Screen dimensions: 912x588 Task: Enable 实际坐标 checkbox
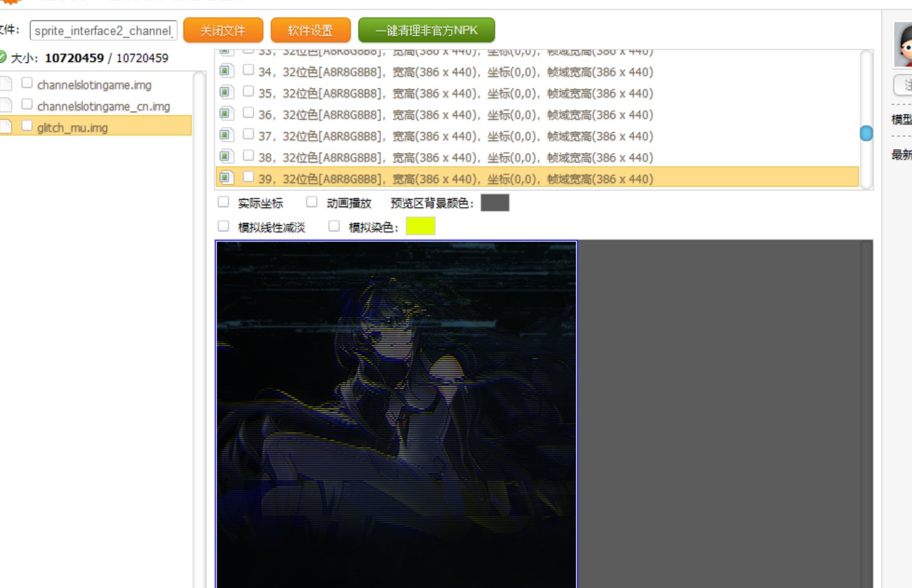tap(223, 202)
